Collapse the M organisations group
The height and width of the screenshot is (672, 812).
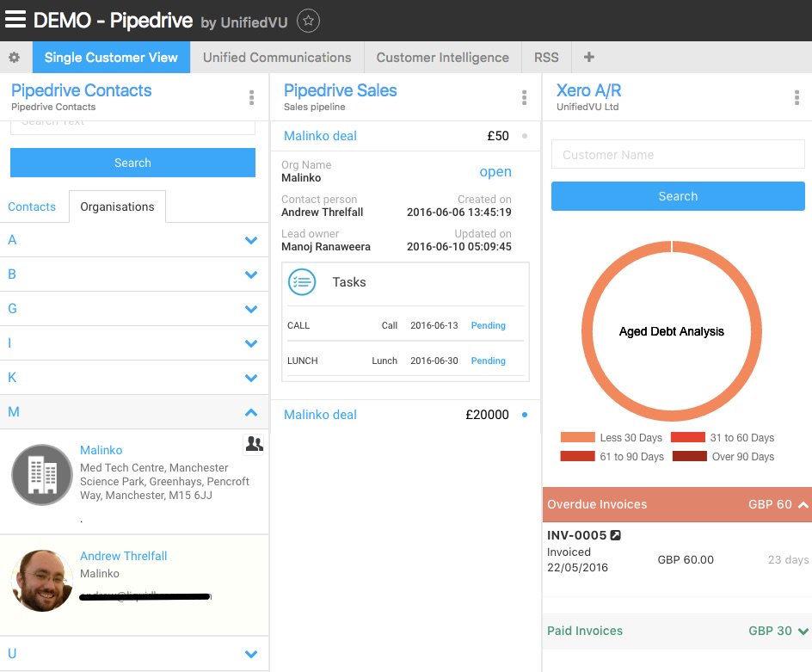pos(134,412)
